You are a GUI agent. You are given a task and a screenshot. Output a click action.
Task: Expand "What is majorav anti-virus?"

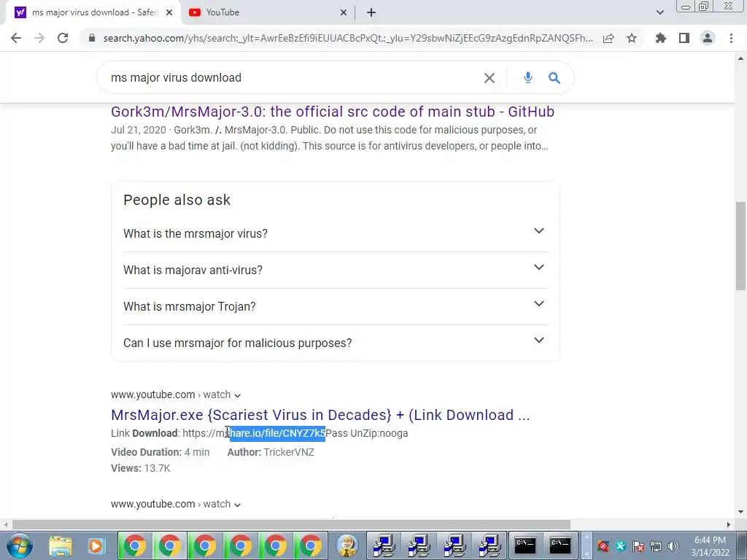click(x=336, y=270)
